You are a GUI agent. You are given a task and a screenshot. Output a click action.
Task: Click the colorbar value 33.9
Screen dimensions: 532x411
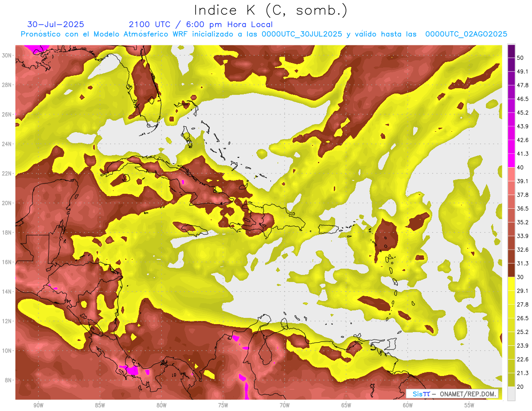click(522, 236)
